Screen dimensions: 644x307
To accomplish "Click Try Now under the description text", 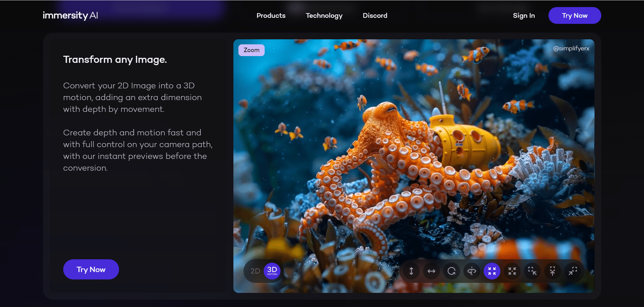I will click(91, 269).
